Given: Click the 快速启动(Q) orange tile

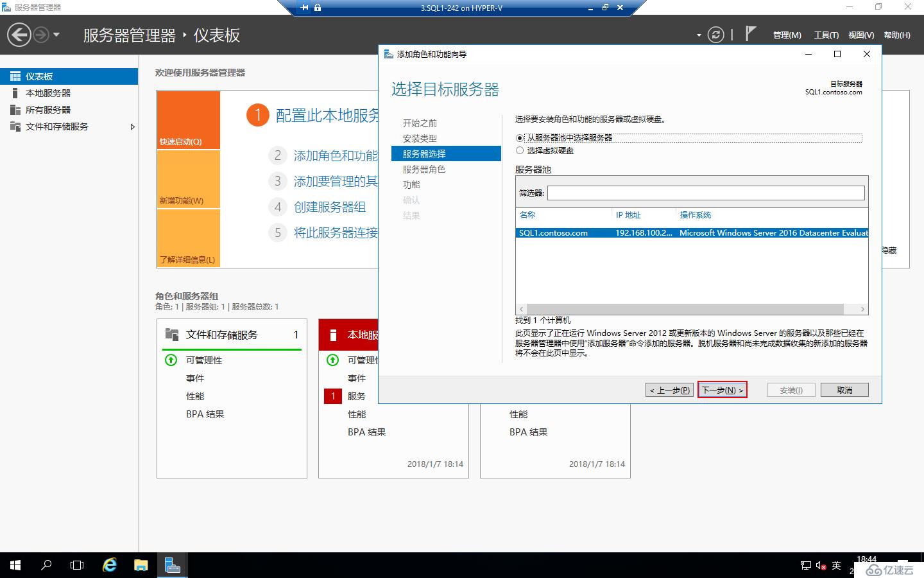Looking at the screenshot, I should pos(189,120).
